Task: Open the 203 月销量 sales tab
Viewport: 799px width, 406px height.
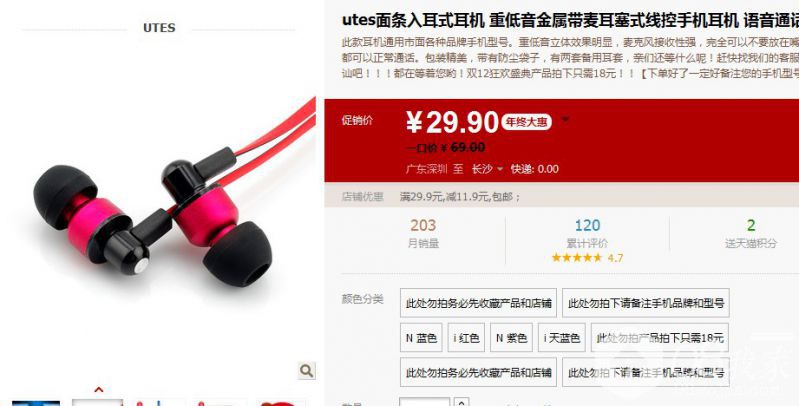Action: click(423, 233)
